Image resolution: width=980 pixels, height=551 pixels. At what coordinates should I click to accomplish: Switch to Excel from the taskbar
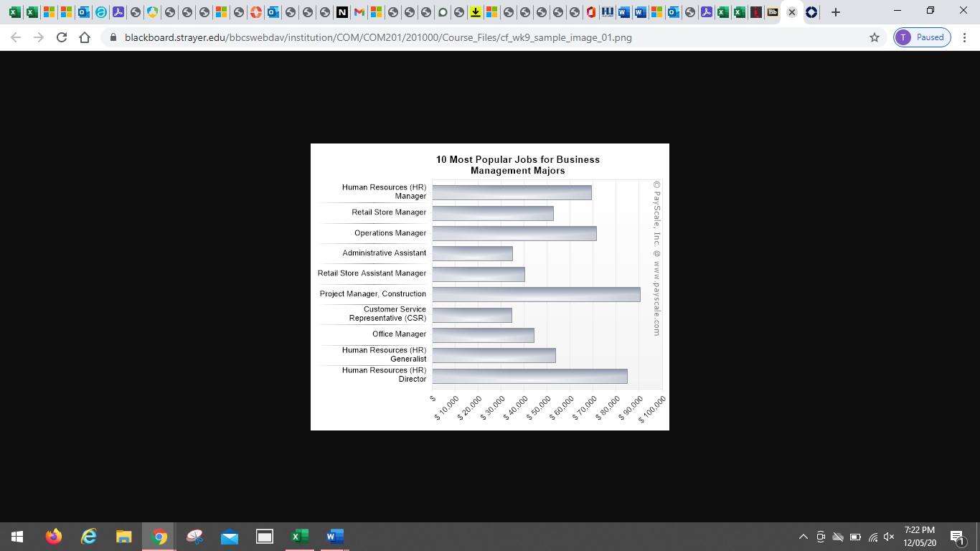pyautogui.click(x=300, y=537)
